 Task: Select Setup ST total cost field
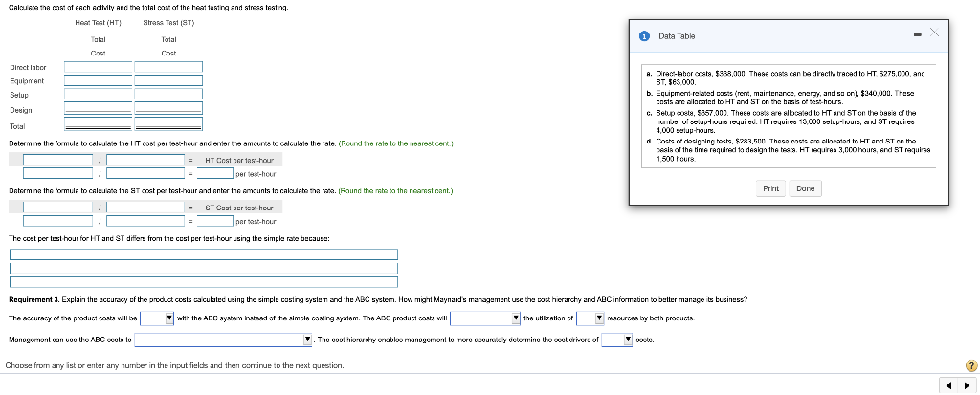[168, 95]
